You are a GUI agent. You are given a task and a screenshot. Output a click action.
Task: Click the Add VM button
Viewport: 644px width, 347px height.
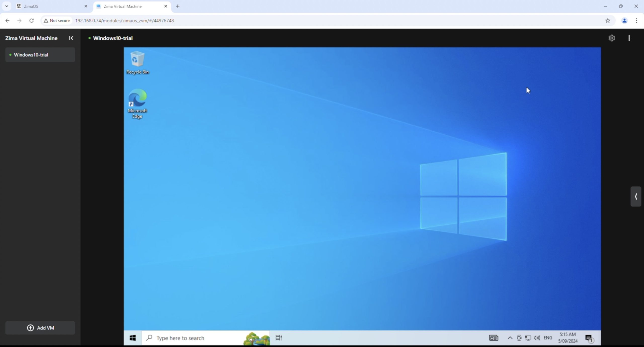(x=40, y=328)
